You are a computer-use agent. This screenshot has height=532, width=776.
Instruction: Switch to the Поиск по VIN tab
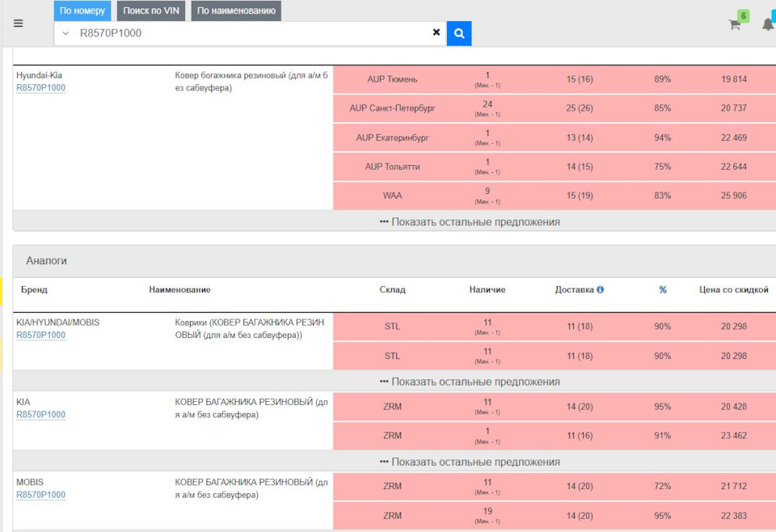151,11
